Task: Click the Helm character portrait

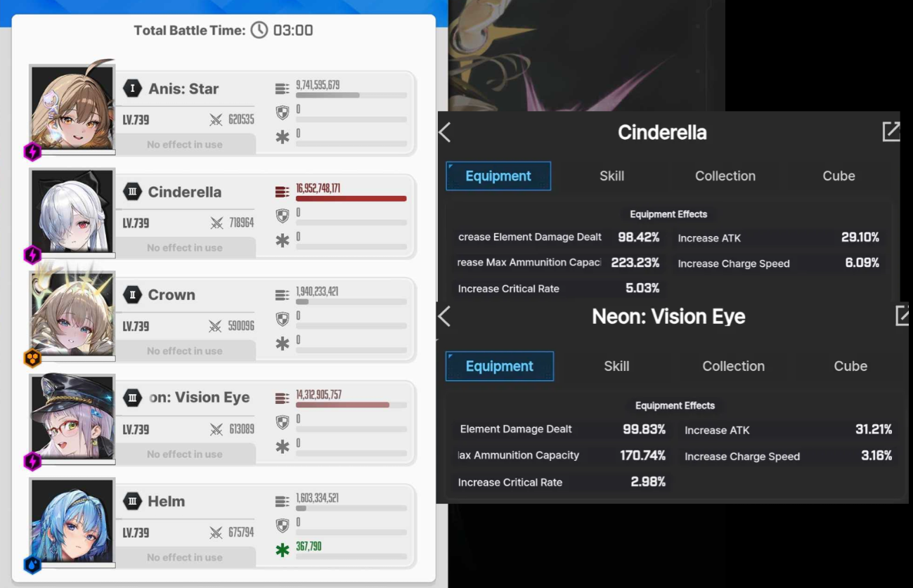Action: (72, 521)
